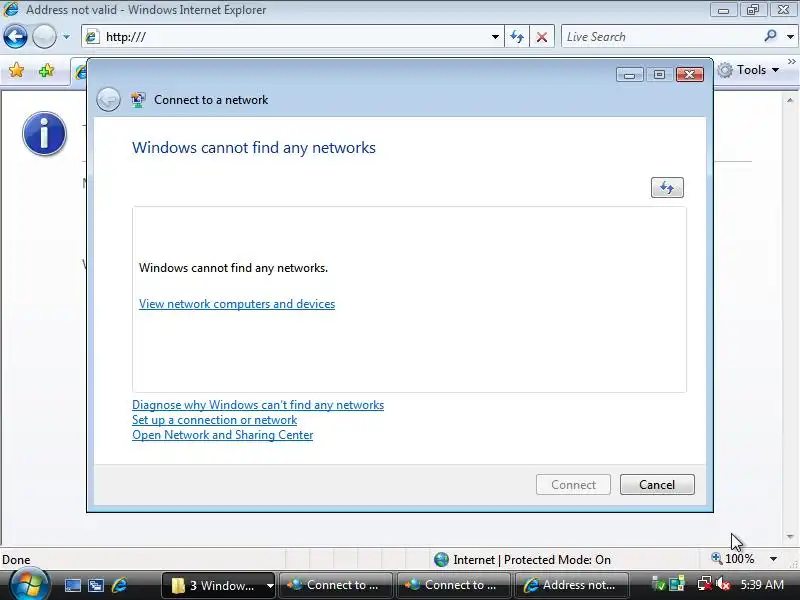Click Cancel in the network dialog
This screenshot has height=600, width=800.
click(x=657, y=484)
